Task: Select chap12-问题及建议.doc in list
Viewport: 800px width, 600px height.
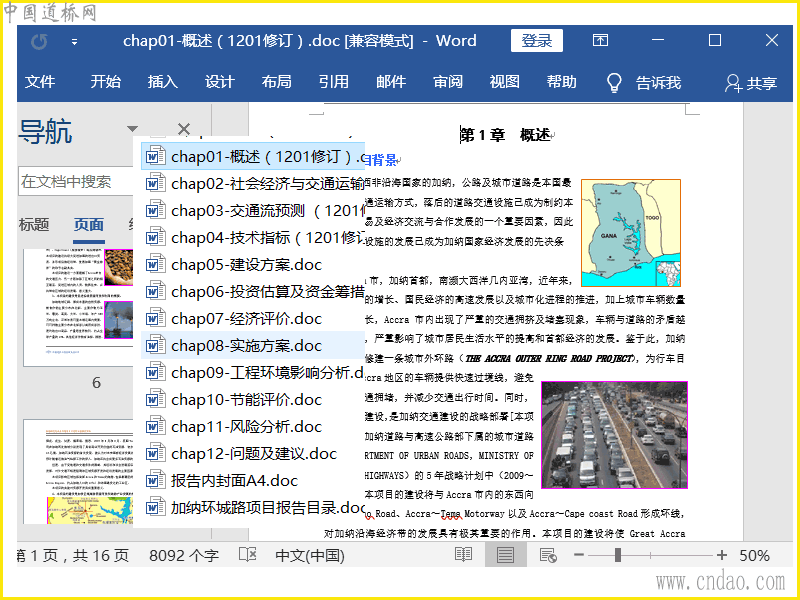Action: (253, 454)
